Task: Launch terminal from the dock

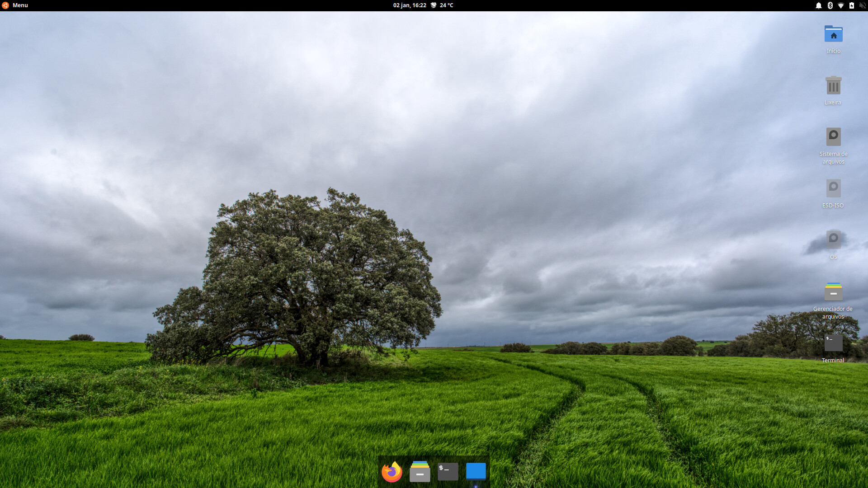Action: coord(448,472)
